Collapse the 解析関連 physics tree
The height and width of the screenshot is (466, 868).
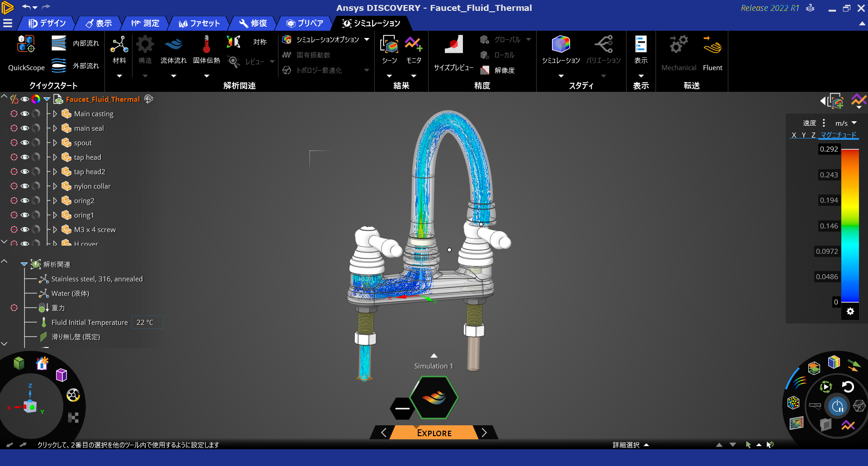tap(24, 265)
